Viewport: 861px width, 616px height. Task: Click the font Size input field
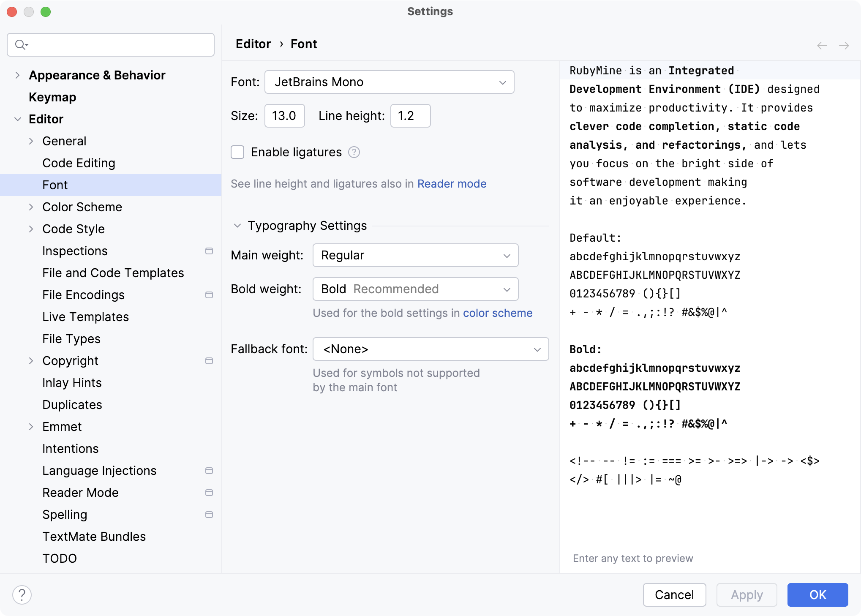[x=284, y=116]
